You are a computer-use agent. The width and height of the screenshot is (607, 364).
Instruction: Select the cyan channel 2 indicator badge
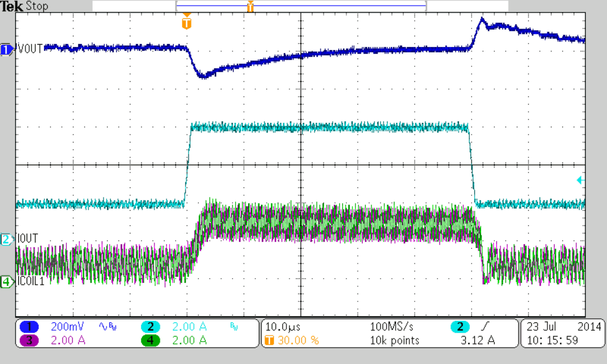[6, 239]
